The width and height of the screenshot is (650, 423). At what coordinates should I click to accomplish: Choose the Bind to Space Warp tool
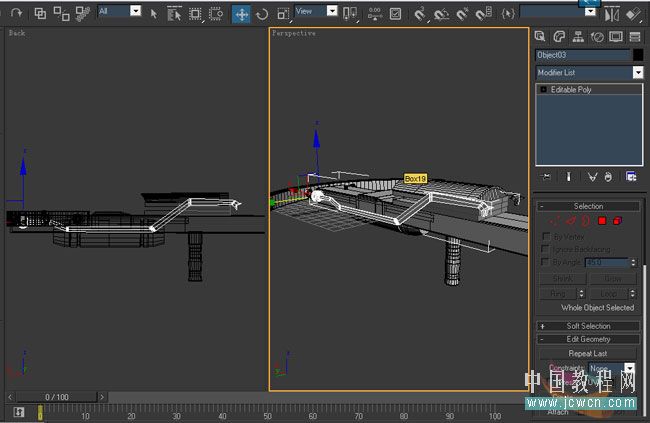[82, 14]
